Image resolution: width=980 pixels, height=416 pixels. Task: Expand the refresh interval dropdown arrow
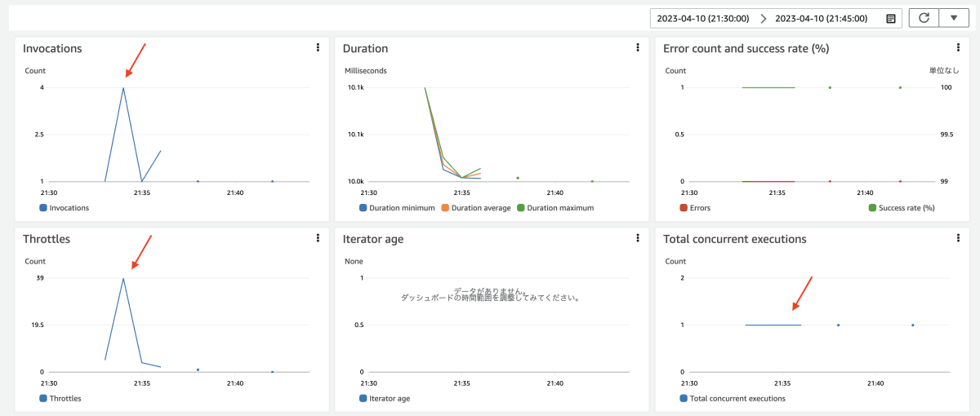point(953,18)
